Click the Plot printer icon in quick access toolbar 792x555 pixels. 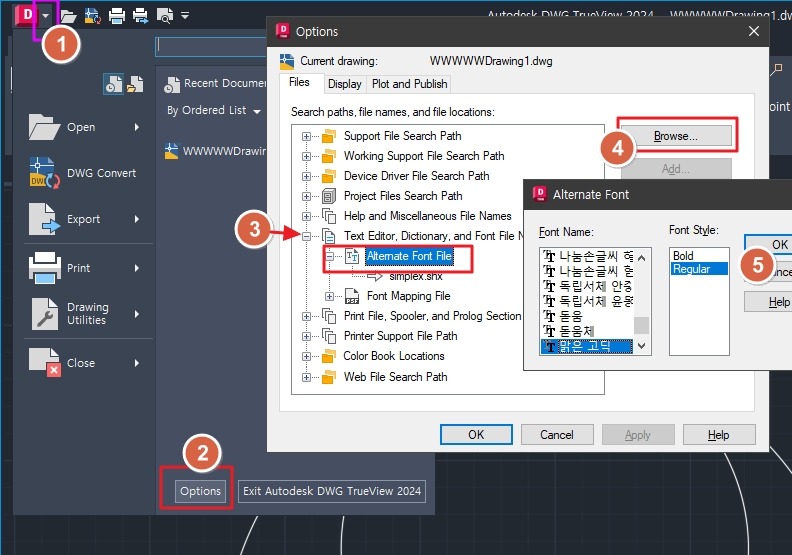pos(117,16)
